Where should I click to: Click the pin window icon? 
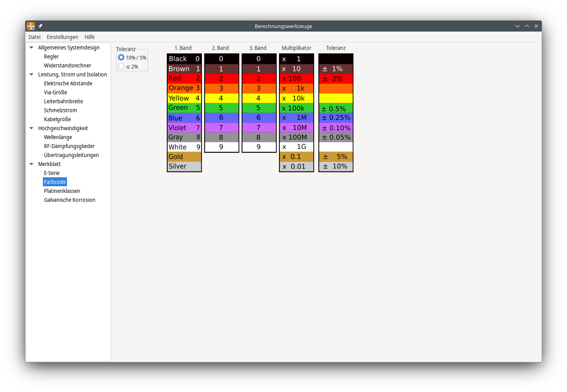(x=40, y=26)
